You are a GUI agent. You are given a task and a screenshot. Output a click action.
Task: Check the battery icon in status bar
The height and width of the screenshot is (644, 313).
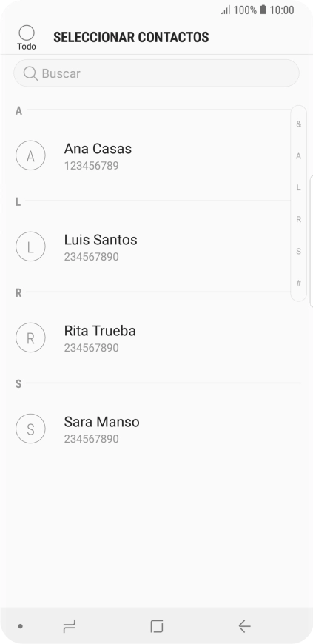(x=263, y=10)
